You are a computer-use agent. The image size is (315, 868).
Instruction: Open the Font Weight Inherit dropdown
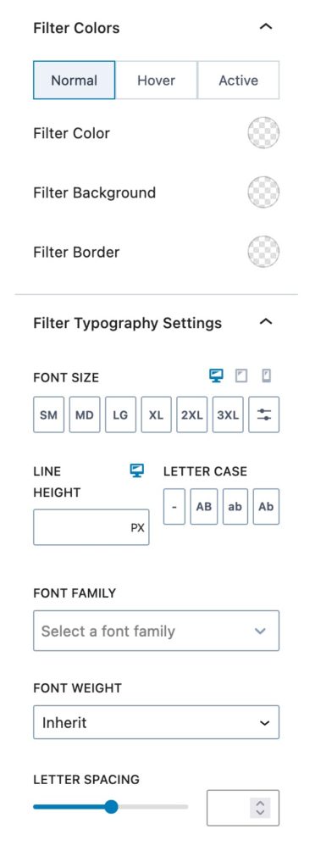pos(157,722)
